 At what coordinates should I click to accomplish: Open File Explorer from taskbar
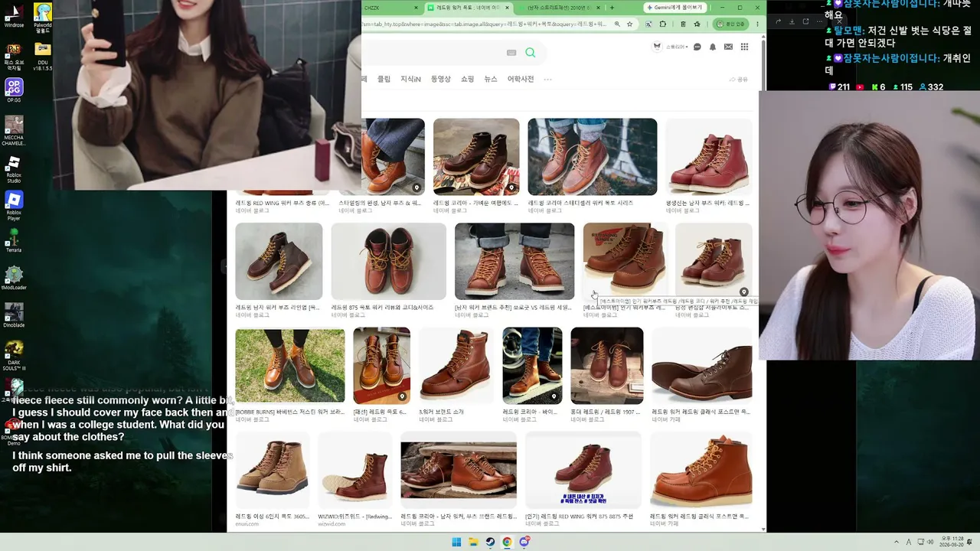coord(474,542)
